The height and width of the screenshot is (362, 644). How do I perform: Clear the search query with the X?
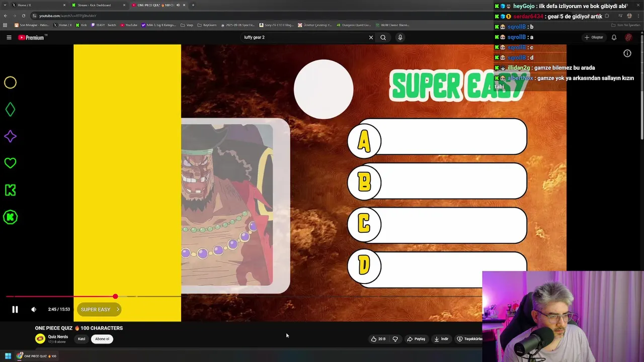pyautogui.click(x=371, y=37)
